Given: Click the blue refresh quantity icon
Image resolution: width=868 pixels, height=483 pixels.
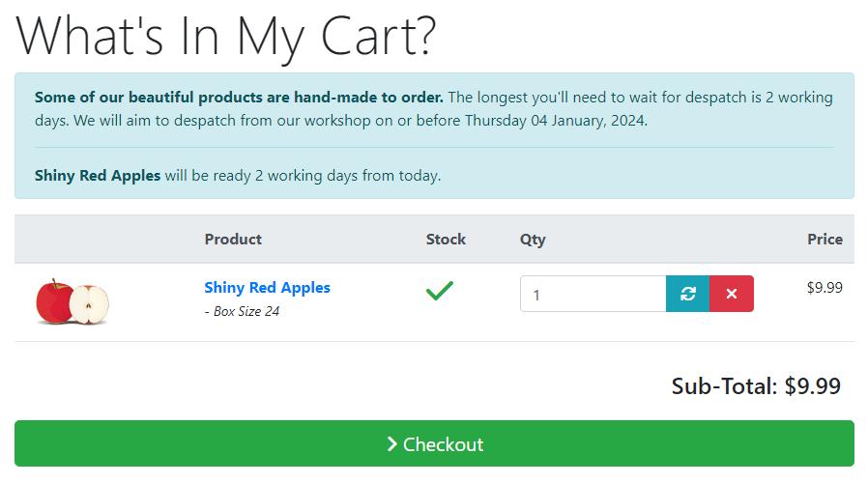Looking at the screenshot, I should [687, 294].
